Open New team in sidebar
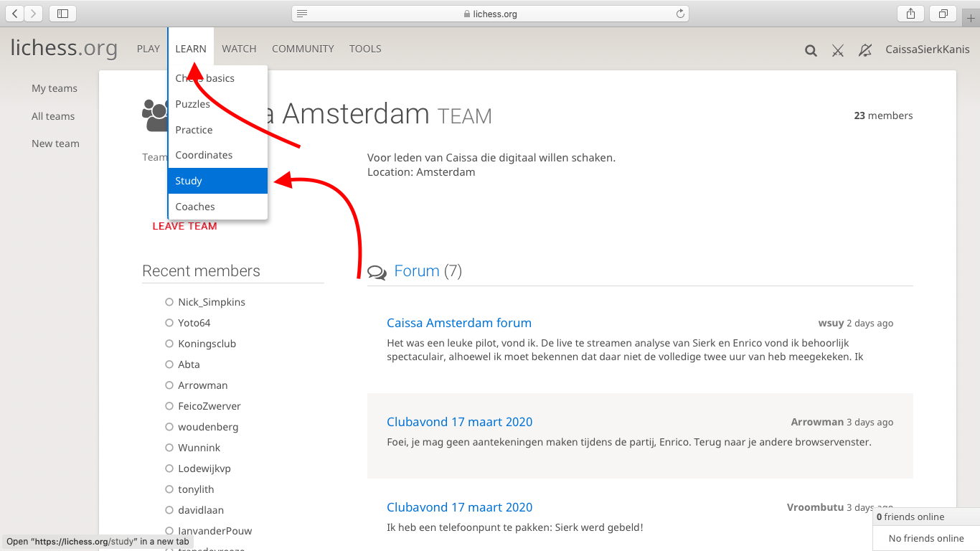 55,143
